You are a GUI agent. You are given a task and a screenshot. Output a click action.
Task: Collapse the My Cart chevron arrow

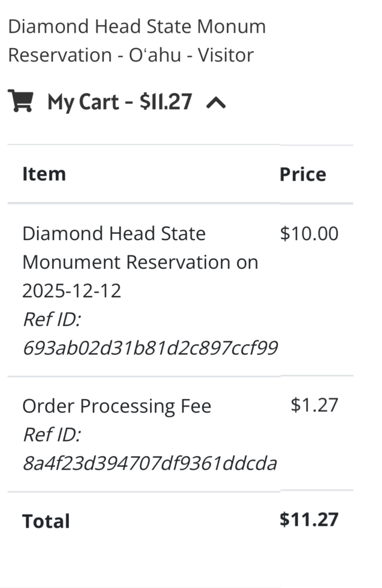(216, 103)
